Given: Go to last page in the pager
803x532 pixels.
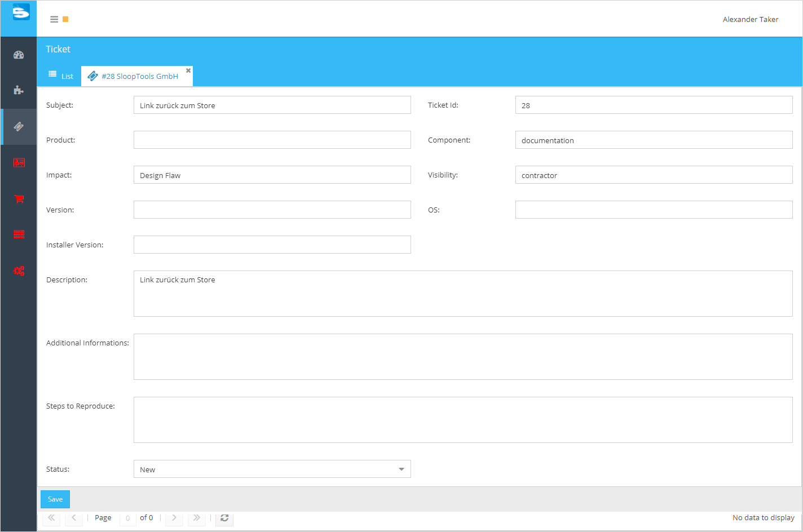Looking at the screenshot, I should point(196,517).
